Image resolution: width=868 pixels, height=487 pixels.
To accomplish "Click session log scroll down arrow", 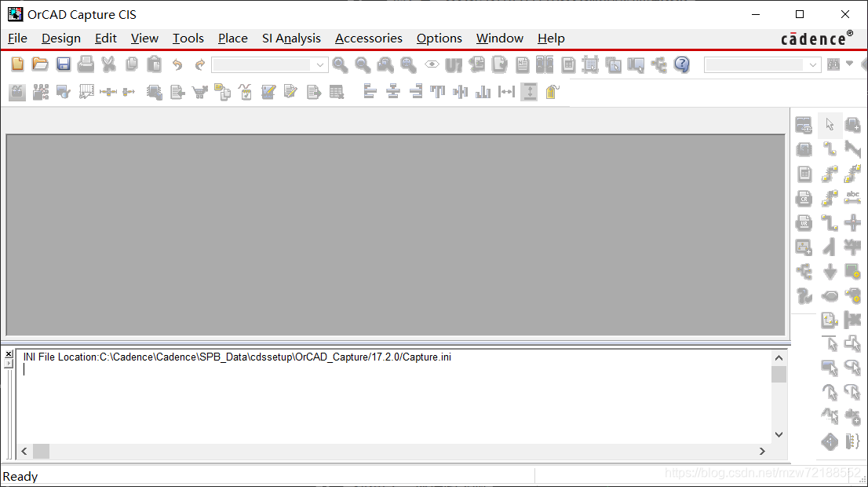I will pos(779,434).
